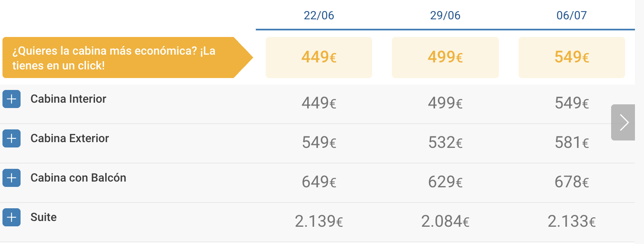This screenshot has width=644, height=244.
Task: Open the 29/06 date column header
Action: (x=445, y=16)
